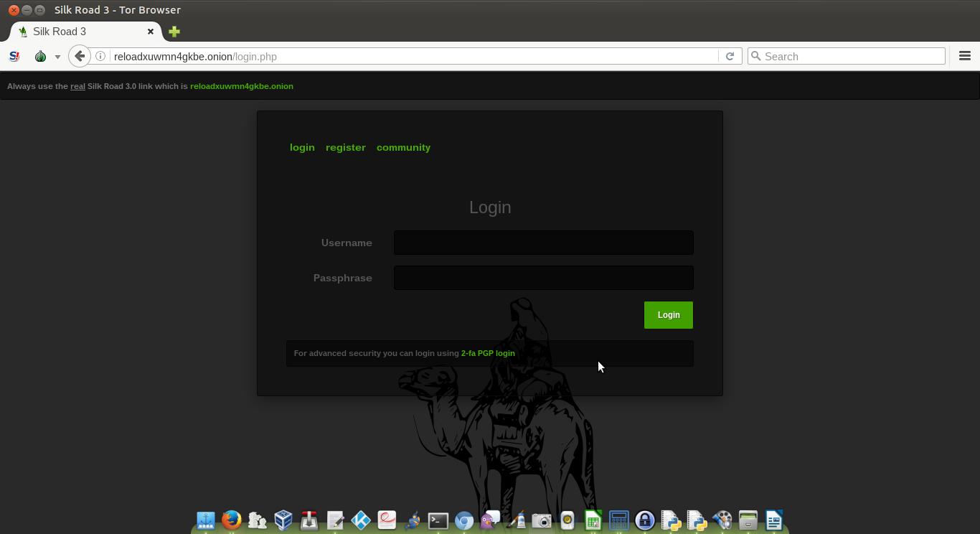This screenshot has width=980, height=534.
Task: Open the padlock password app in dock
Action: (x=645, y=520)
